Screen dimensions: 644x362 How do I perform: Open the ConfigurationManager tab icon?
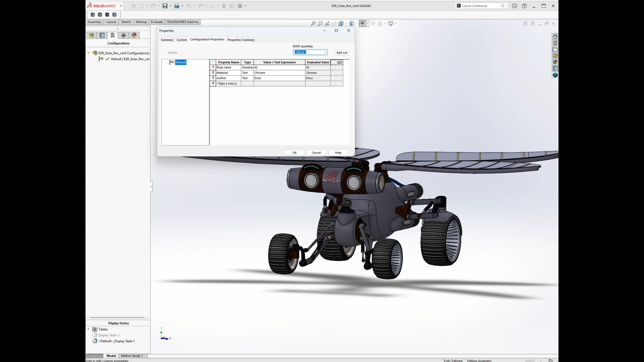[113, 35]
